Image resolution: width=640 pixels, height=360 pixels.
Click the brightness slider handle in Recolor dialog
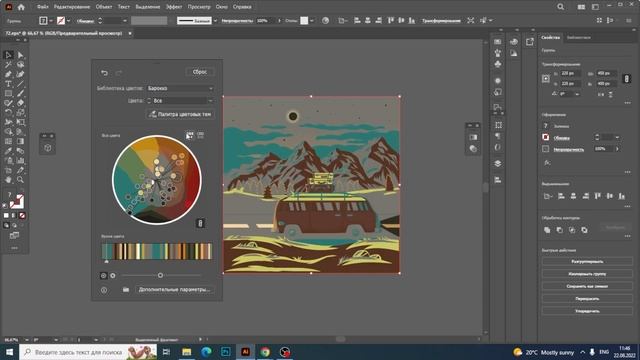tap(160, 276)
